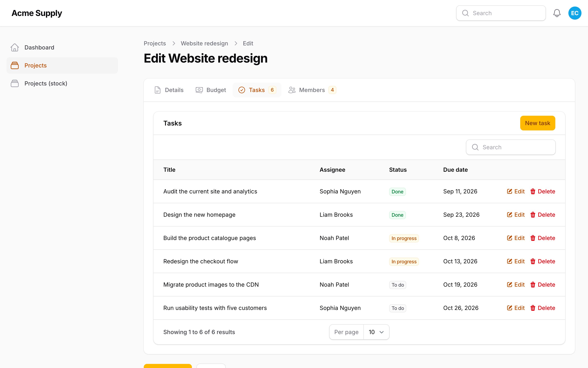Viewport: 588px width, 368px height.
Task: Click the pencil icon for Redesign the checkout flow
Action: pos(510,261)
